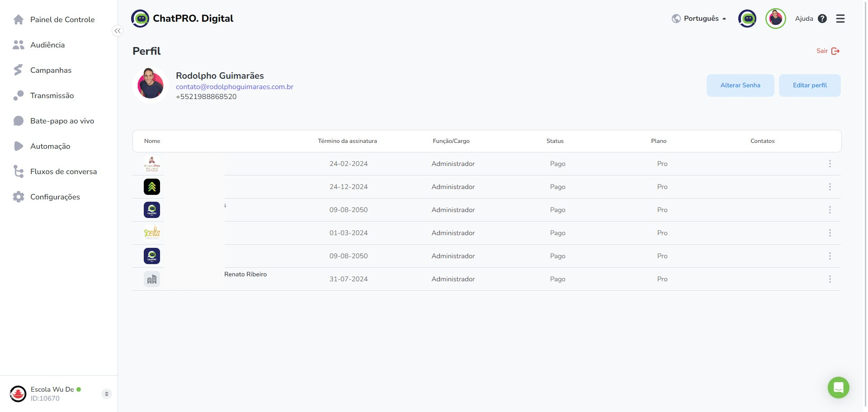Click the ChatPRO. Digital title text
Screen dimensions: 868x412
193,19
